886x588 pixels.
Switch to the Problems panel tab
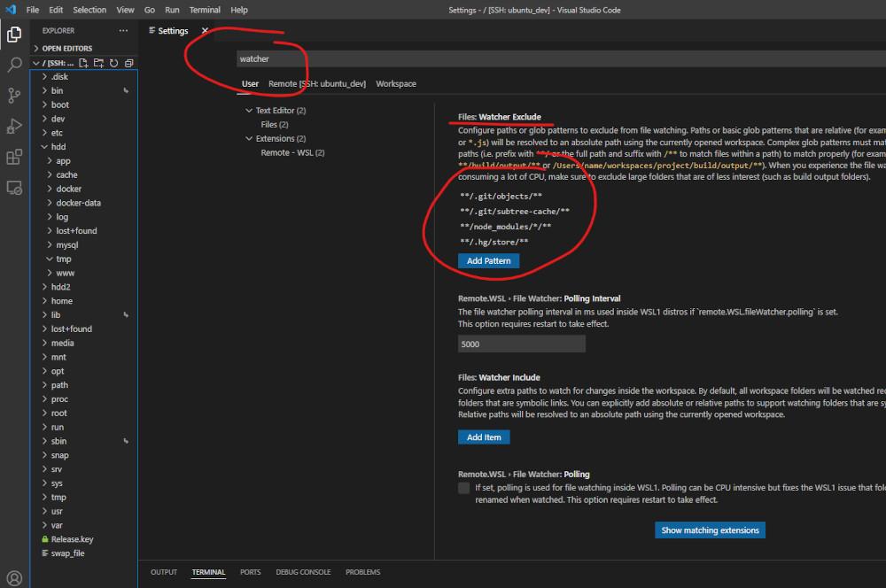tap(362, 572)
